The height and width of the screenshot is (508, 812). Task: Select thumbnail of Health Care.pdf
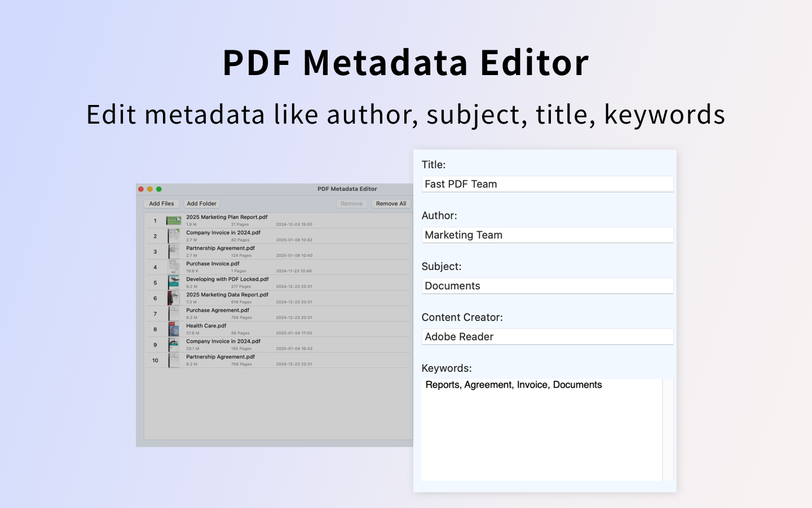click(174, 329)
